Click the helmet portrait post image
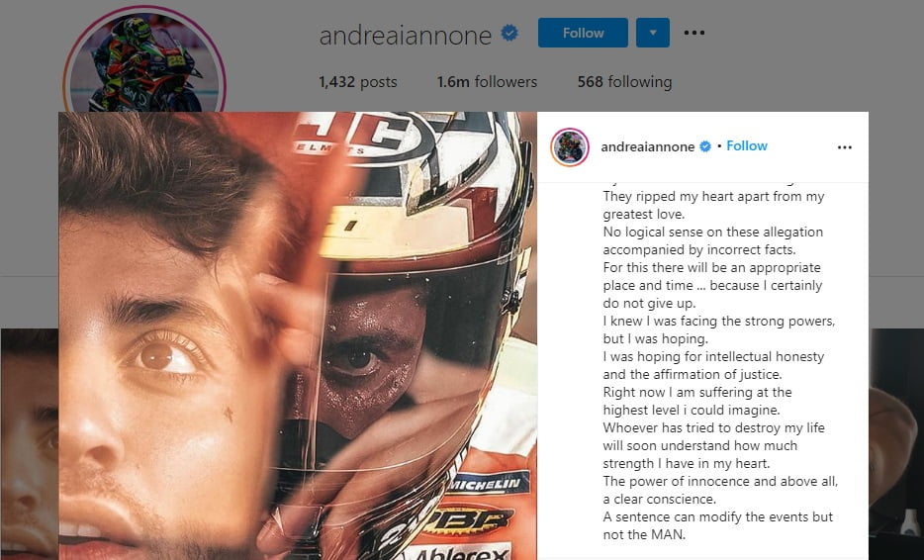 [x=298, y=336]
